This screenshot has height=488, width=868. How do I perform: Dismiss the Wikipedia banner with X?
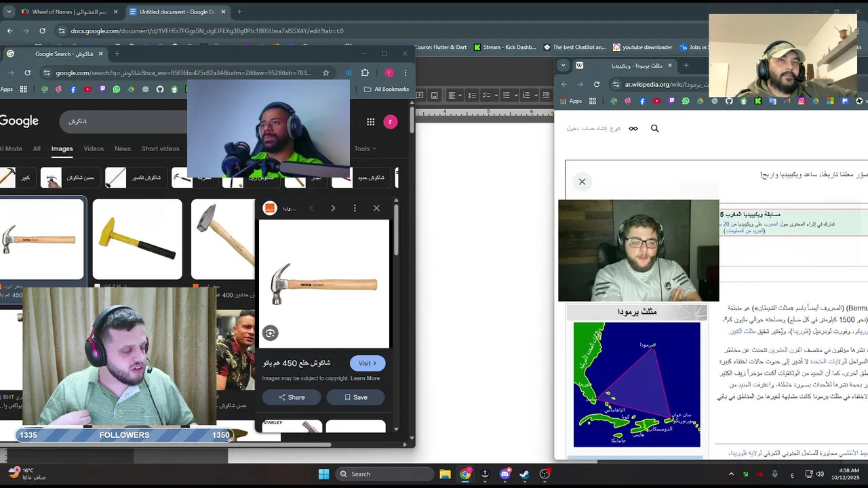[x=582, y=182]
